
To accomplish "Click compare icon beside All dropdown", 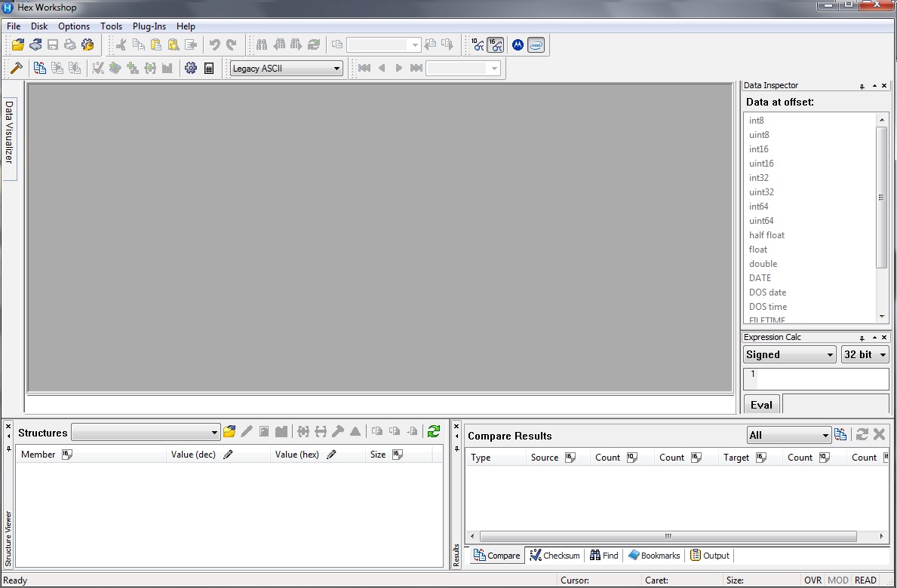I will tap(840, 435).
